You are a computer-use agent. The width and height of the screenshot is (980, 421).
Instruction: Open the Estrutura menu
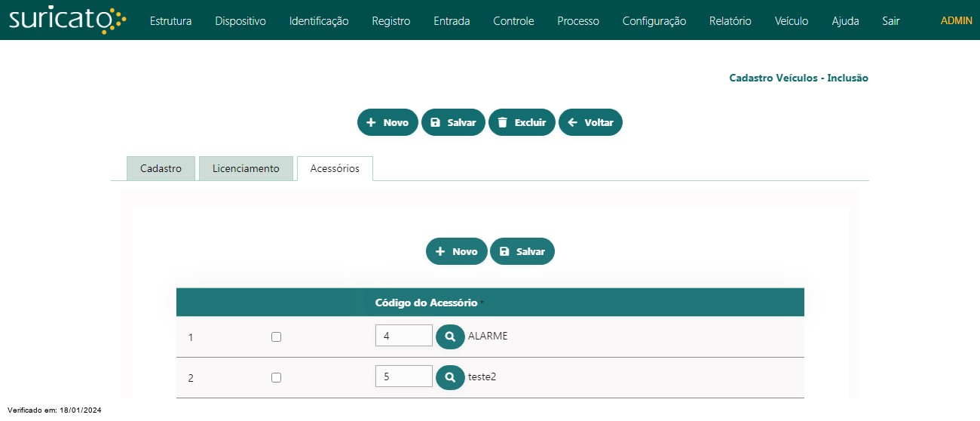click(x=170, y=21)
